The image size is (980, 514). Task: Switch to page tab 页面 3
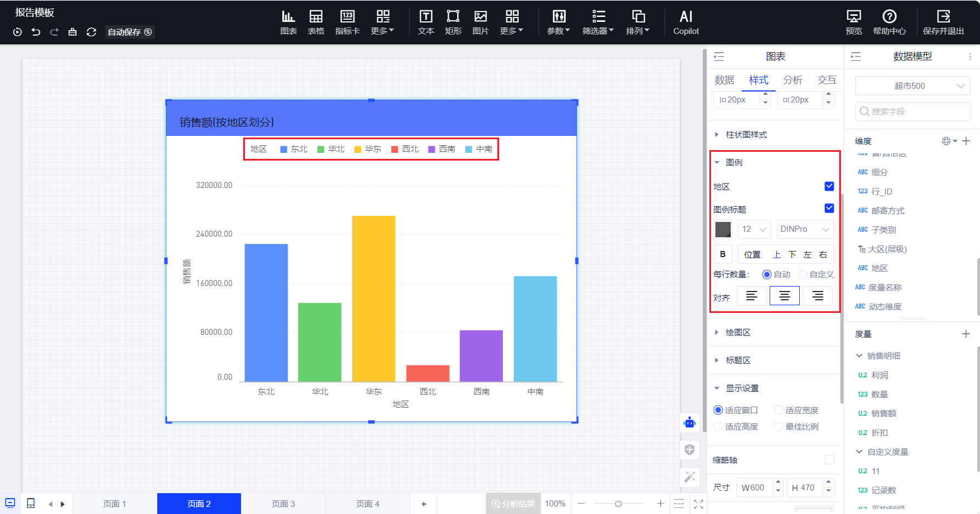(x=283, y=504)
